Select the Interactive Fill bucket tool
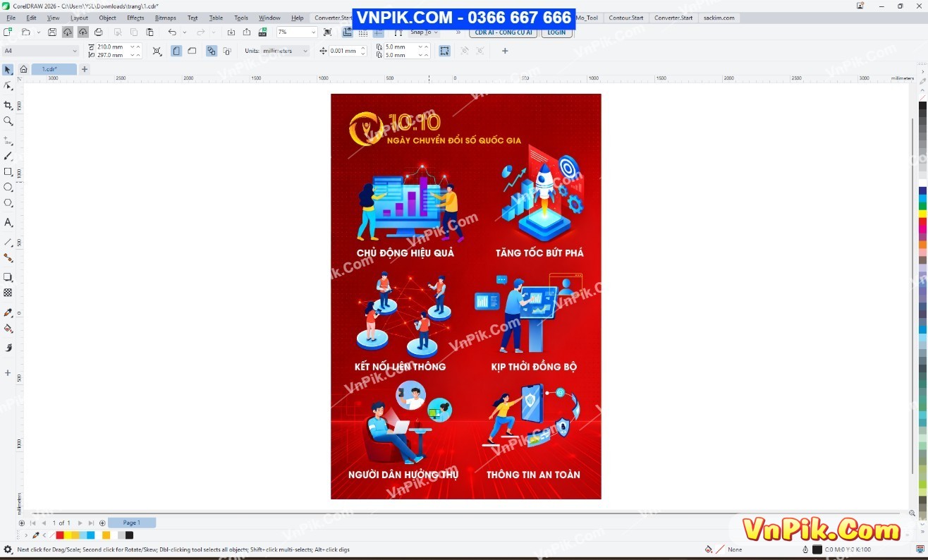928x560 pixels. 8,329
